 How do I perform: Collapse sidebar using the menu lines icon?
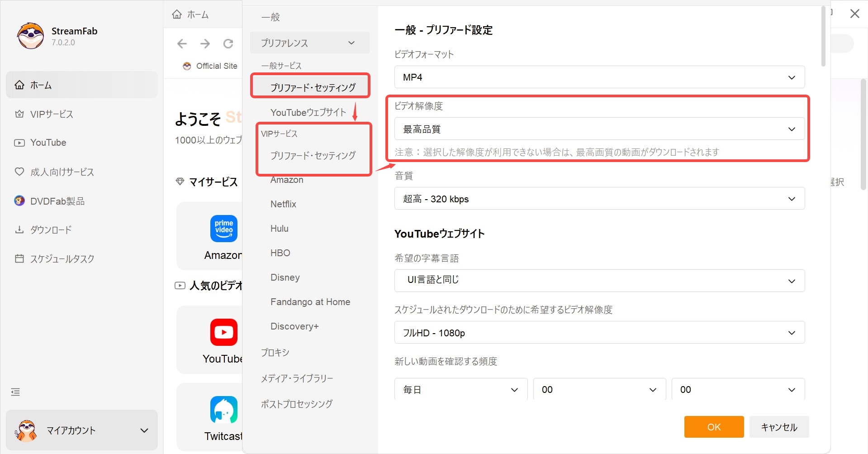tap(15, 392)
